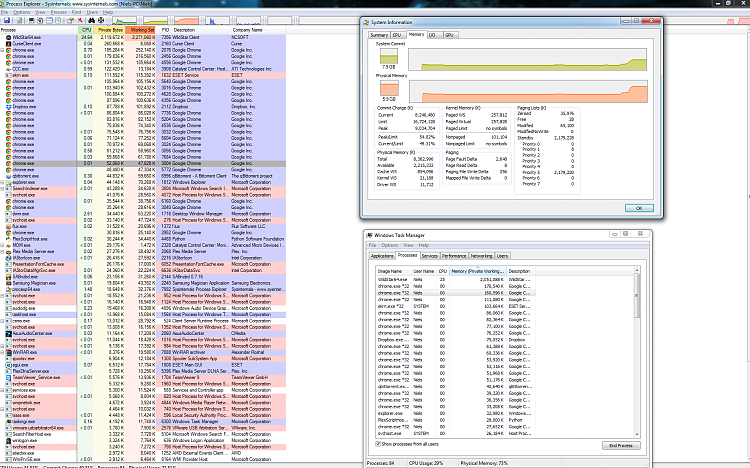Open the Process menu in Process Explorer
Viewport: 750px width, 468px height.
coord(58,12)
